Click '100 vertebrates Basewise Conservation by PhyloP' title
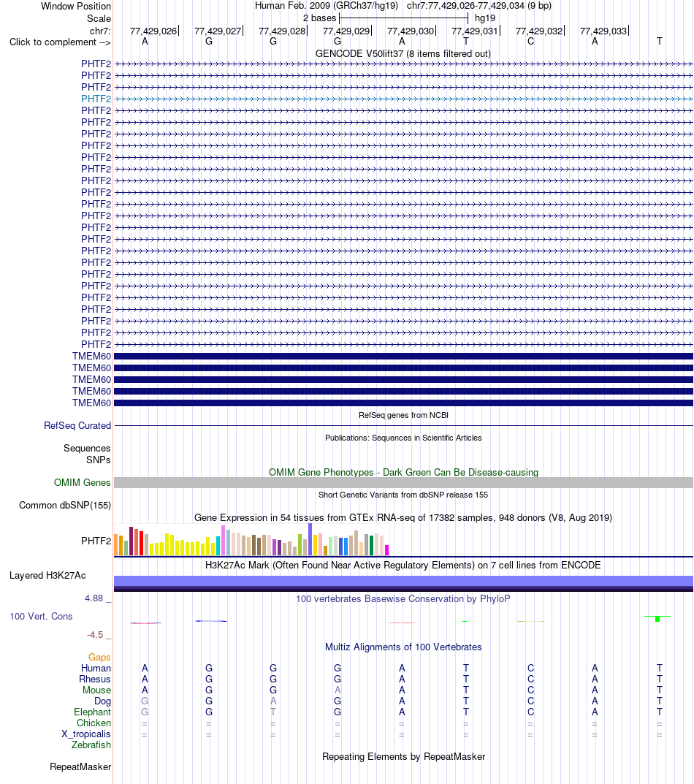The height and width of the screenshot is (784, 694). click(403, 599)
